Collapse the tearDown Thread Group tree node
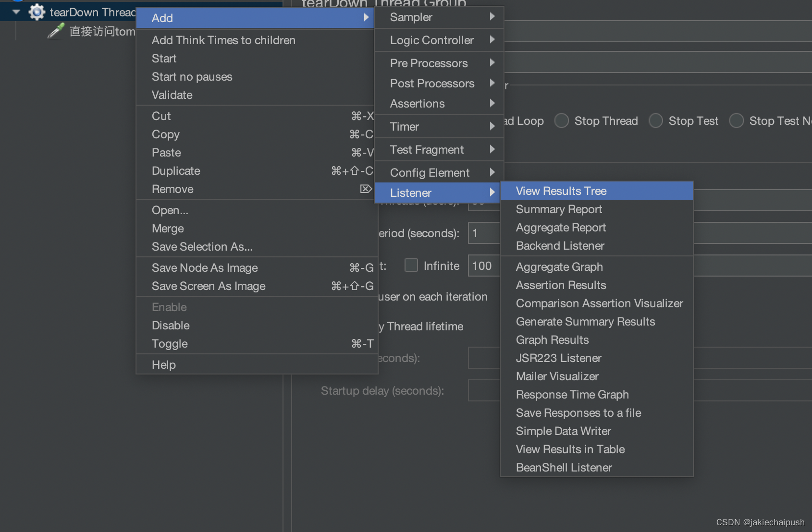The height and width of the screenshot is (532, 812). (x=16, y=12)
